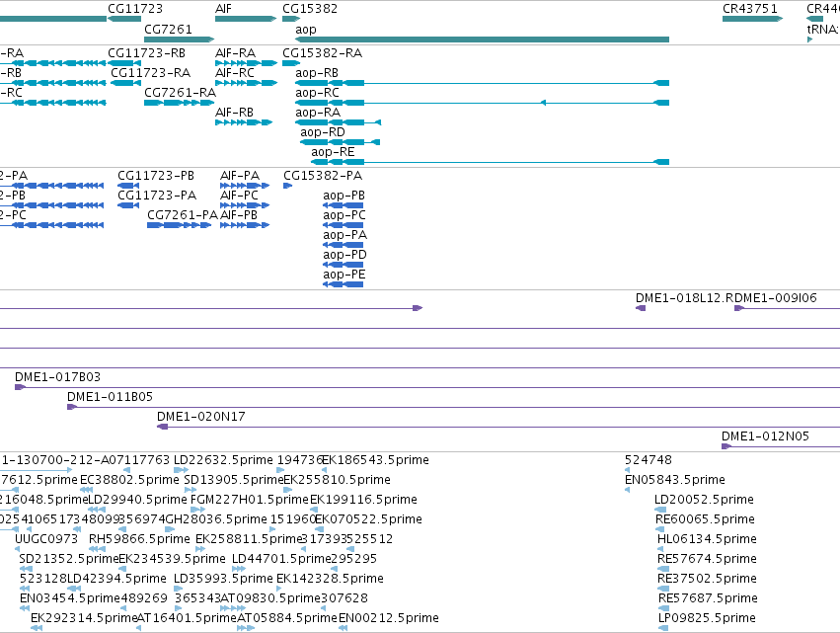This screenshot has width=840, height=633.
Task: Click the LD22632.5prime EST label
Action: [223, 460]
